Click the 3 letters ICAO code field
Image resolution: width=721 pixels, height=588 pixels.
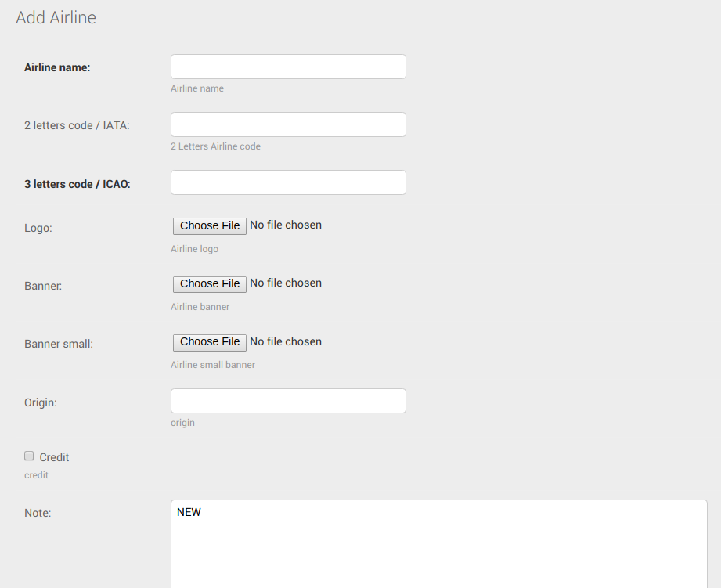[288, 182]
